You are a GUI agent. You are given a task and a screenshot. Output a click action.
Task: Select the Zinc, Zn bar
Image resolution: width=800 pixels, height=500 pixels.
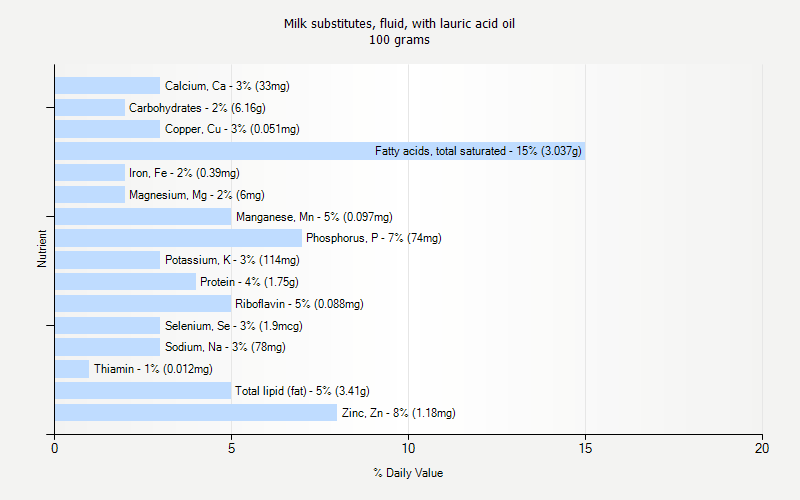[x=196, y=412]
